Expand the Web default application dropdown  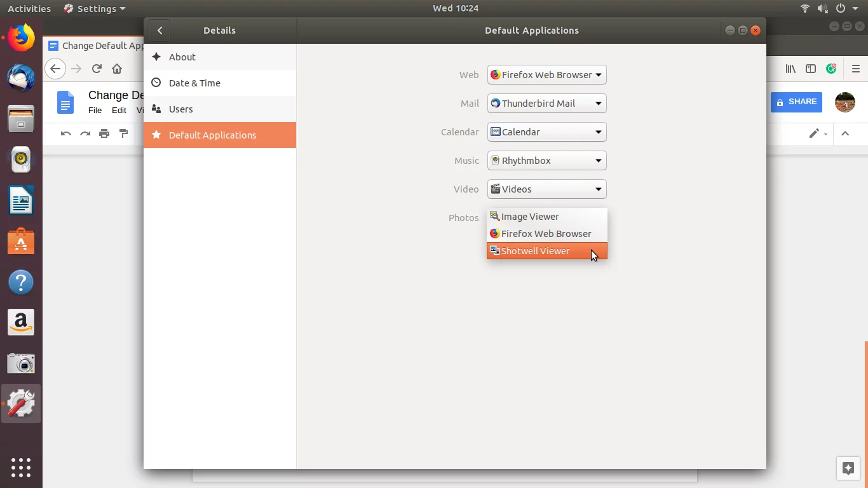click(546, 75)
